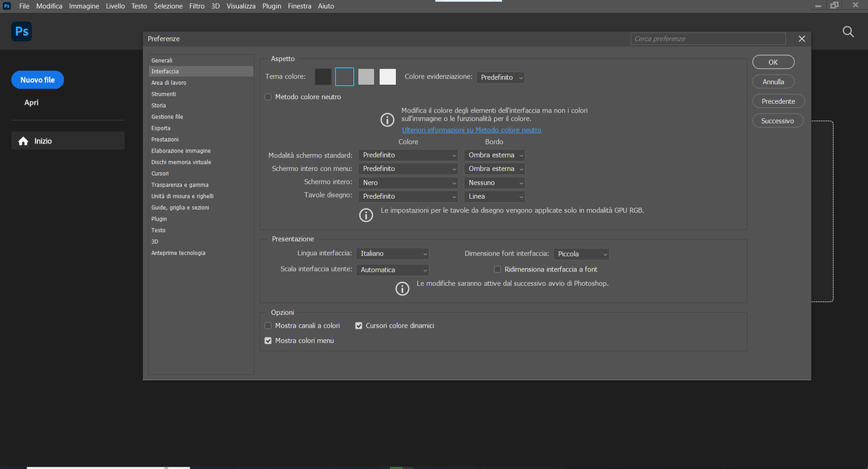
Task: Select the dark gray color theme swatch
Action: pos(344,77)
